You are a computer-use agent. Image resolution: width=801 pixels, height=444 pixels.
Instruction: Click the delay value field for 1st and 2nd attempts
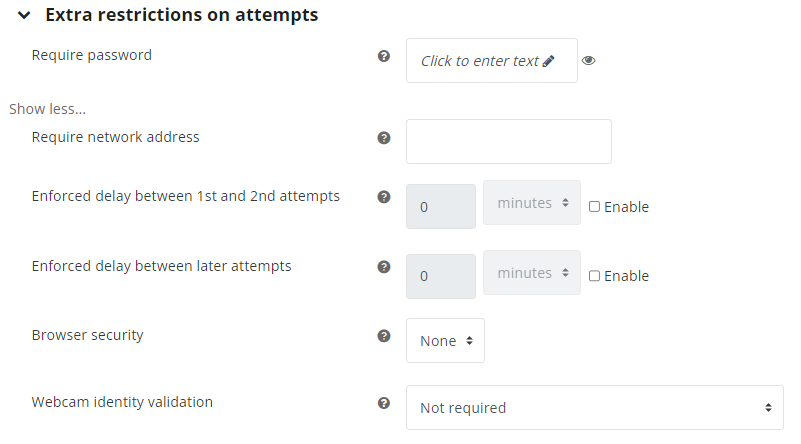coord(441,206)
